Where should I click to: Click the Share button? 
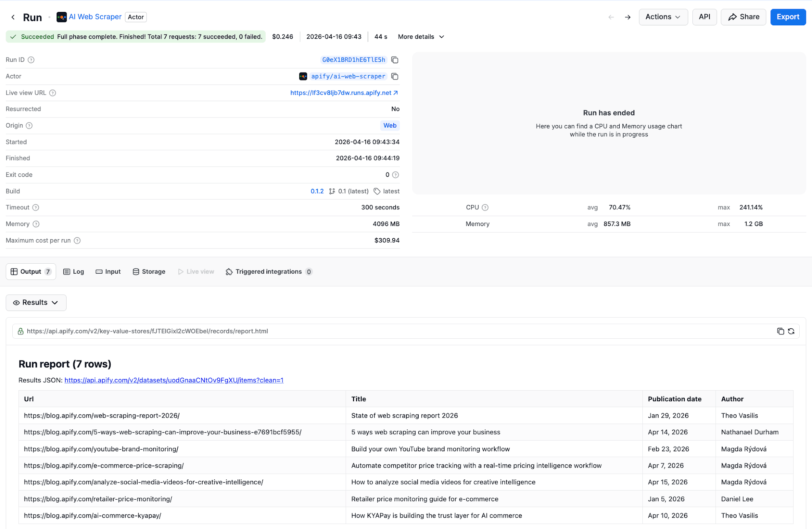tap(743, 17)
